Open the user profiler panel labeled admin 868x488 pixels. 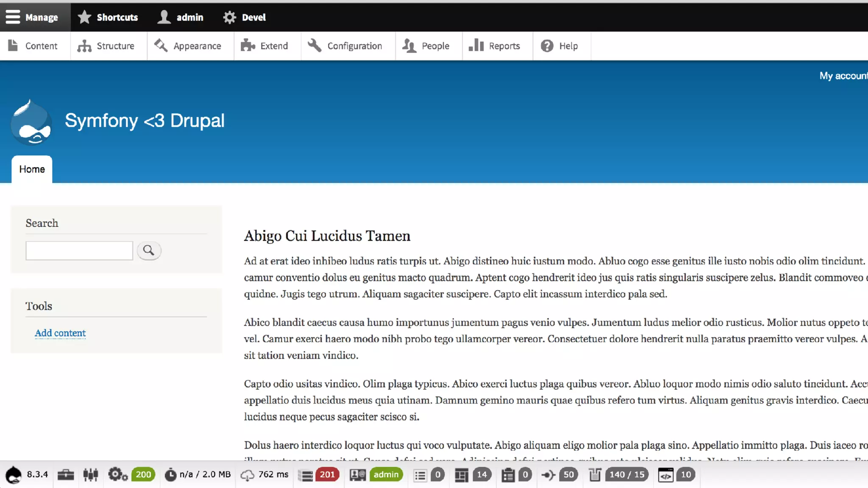point(358,475)
